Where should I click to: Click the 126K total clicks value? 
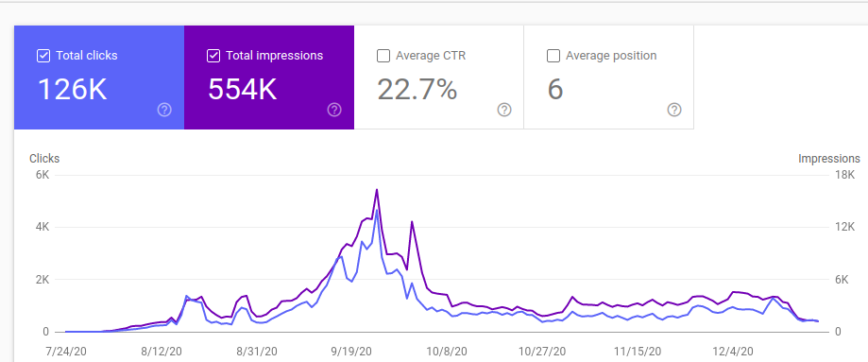click(x=72, y=89)
